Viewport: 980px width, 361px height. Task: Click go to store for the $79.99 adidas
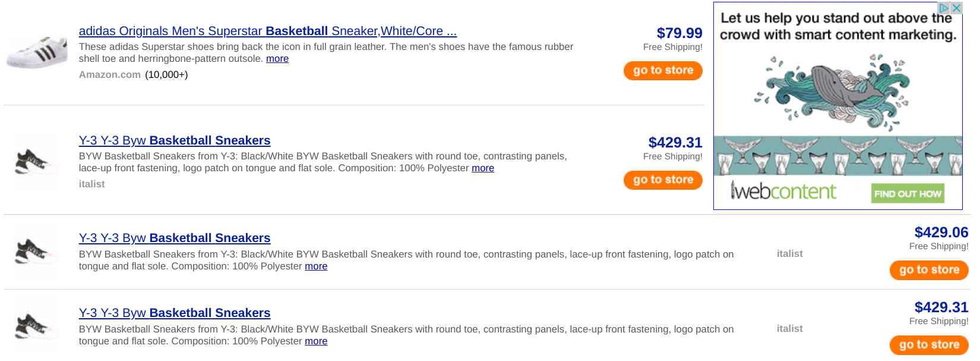[662, 71]
